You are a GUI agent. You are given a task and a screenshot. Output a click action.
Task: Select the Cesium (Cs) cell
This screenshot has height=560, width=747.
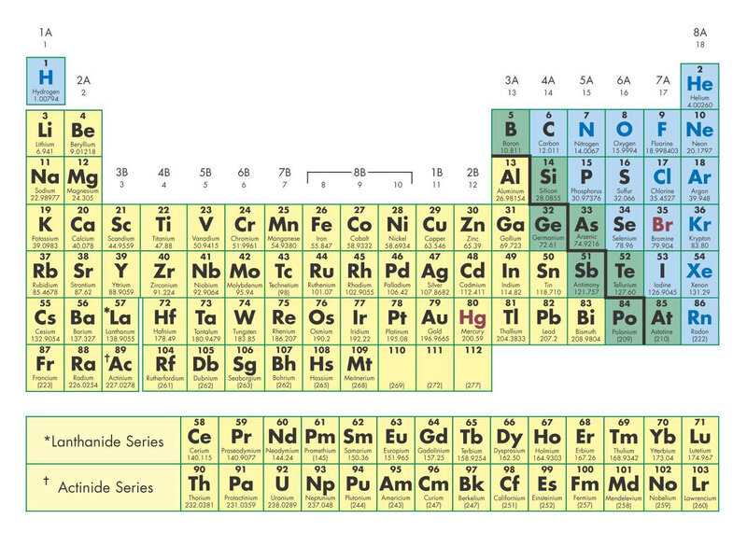[45, 321]
